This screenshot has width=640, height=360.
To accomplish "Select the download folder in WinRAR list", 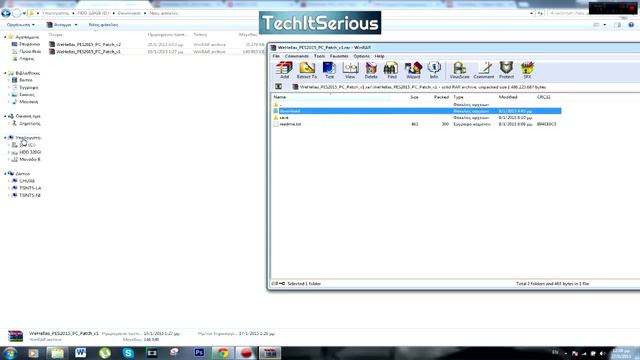I will coord(417,111).
